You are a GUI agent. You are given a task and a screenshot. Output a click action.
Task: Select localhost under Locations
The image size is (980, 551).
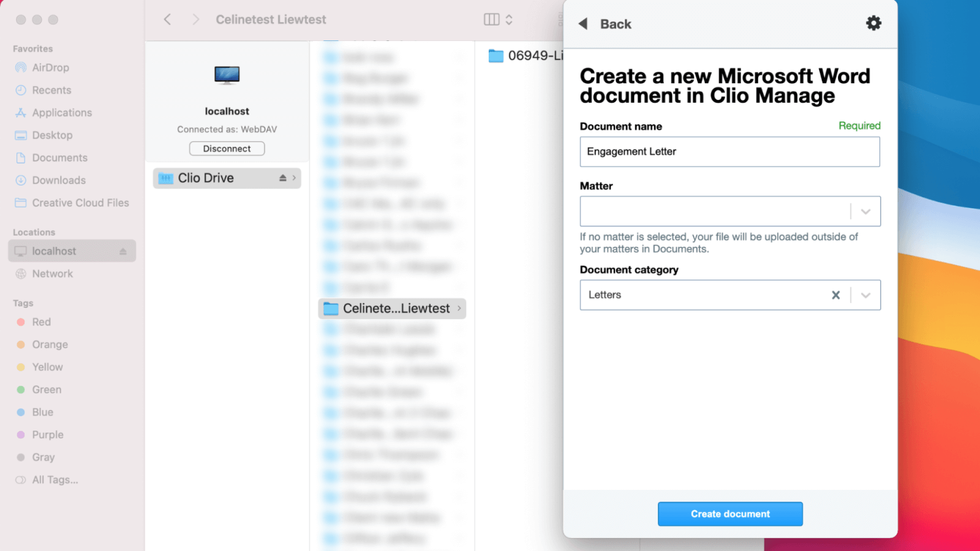point(72,251)
